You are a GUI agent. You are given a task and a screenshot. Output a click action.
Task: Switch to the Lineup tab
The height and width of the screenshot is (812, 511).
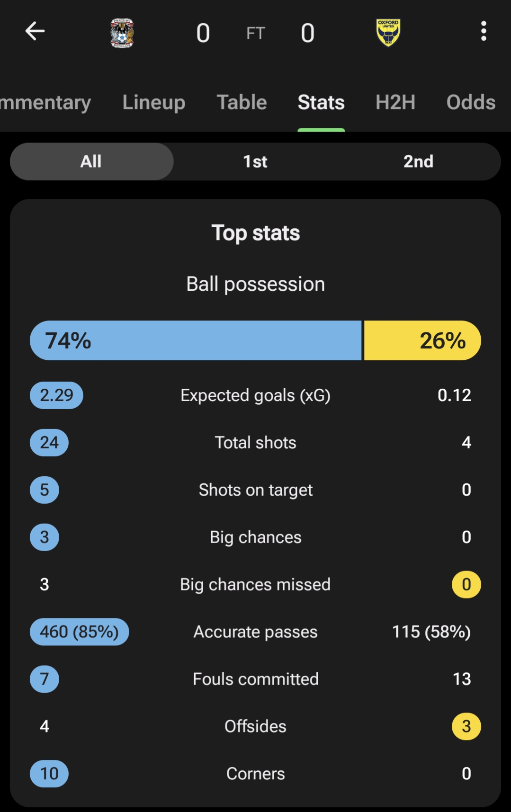pyautogui.click(x=153, y=102)
